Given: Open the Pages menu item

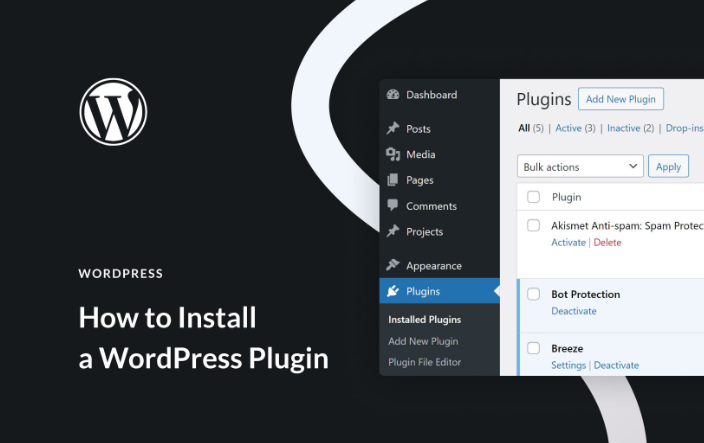Looking at the screenshot, I should point(440,180).
